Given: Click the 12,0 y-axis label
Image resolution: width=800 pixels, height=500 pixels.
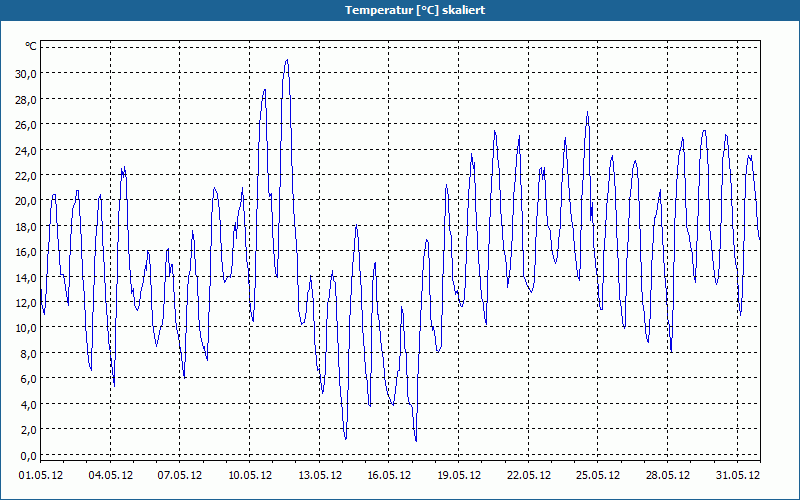Looking at the screenshot, I should (x=26, y=303).
